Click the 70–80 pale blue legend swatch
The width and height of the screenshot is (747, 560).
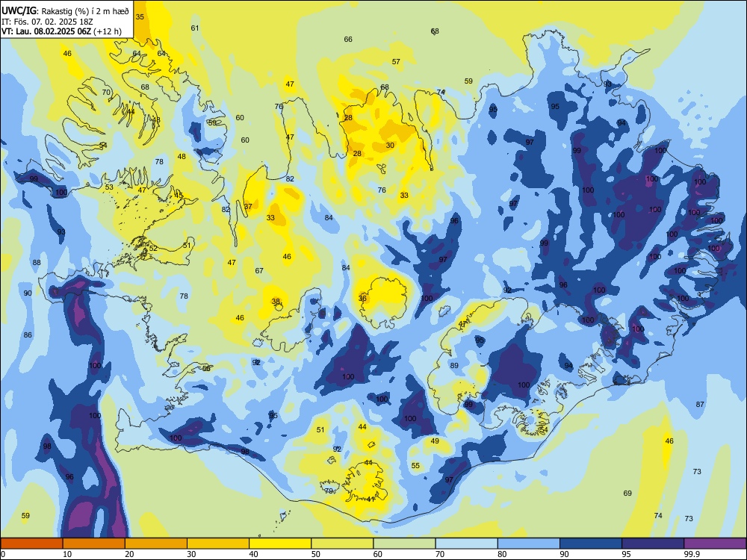pos(466,544)
